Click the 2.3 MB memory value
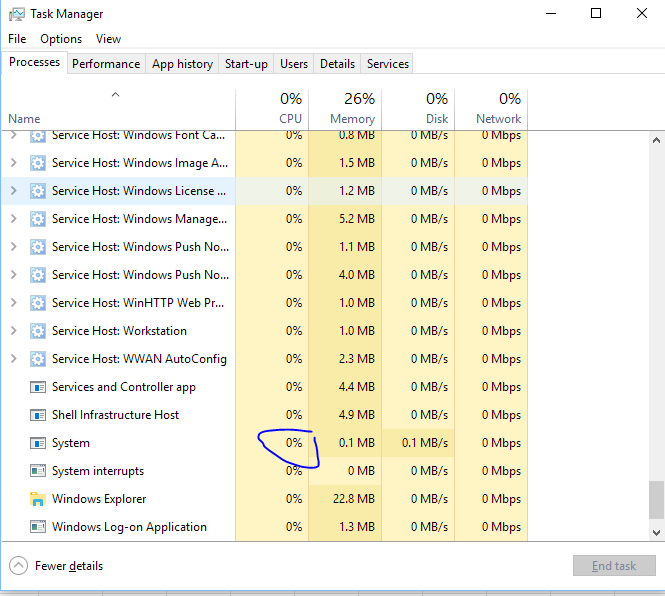The height and width of the screenshot is (596, 665). (357, 359)
